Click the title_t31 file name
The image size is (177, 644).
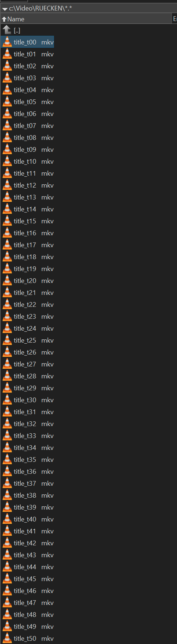tap(25, 412)
